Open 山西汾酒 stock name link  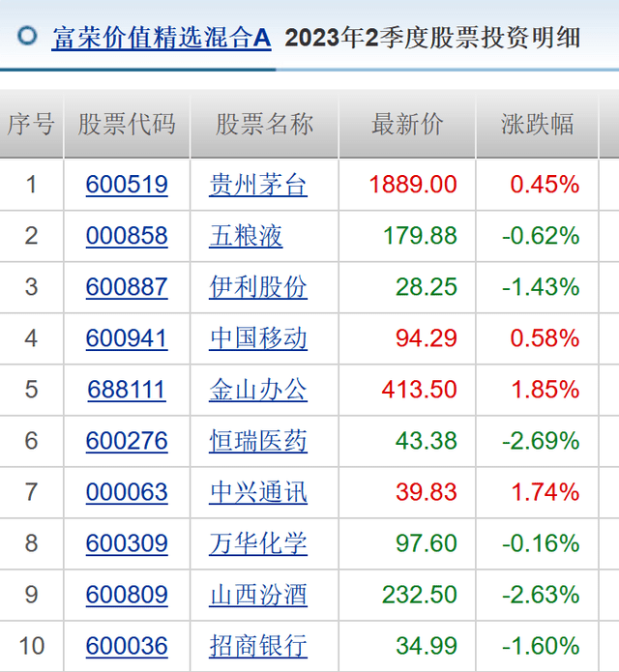[x=258, y=595]
